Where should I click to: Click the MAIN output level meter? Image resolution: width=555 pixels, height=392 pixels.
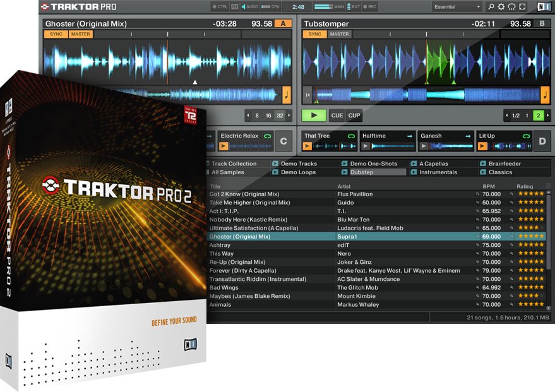coord(324,6)
